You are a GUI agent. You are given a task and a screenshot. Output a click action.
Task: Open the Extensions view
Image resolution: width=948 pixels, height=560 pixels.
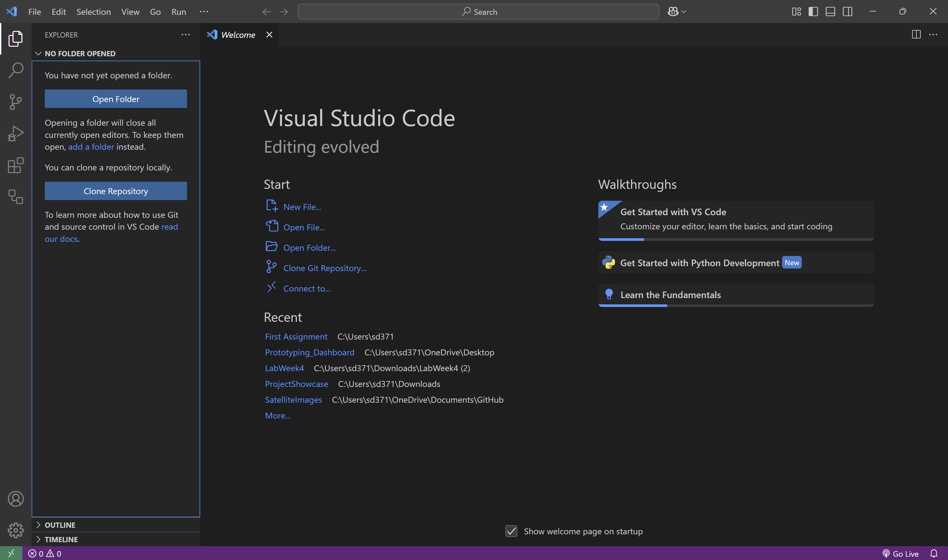point(16,165)
